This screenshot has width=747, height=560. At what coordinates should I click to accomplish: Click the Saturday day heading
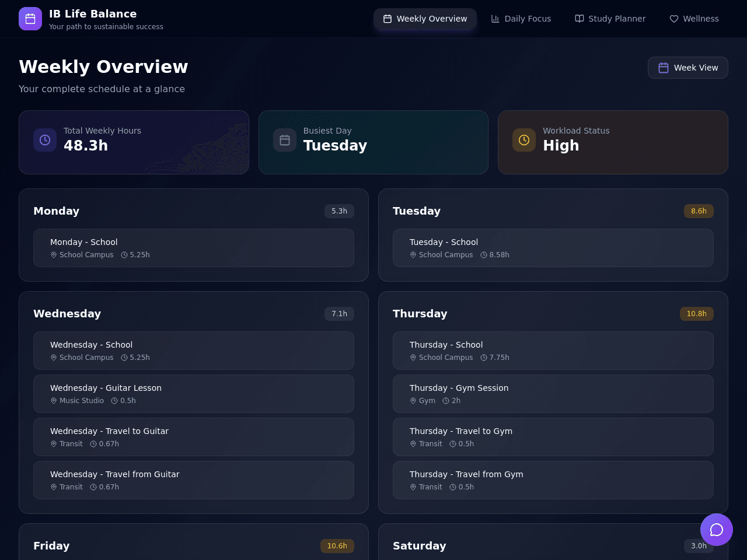pyautogui.click(x=420, y=546)
